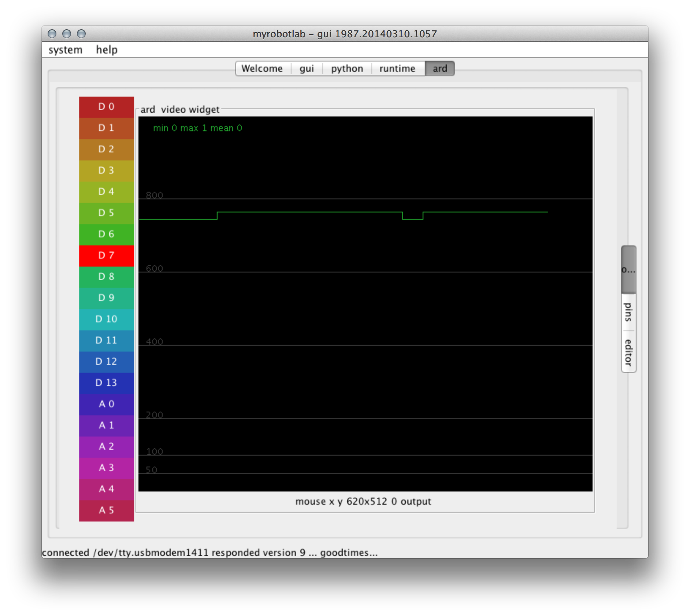This screenshot has height=616, width=690.
Task: Click the 'min 0 max 1 mean 0' readout
Action: [x=197, y=128]
